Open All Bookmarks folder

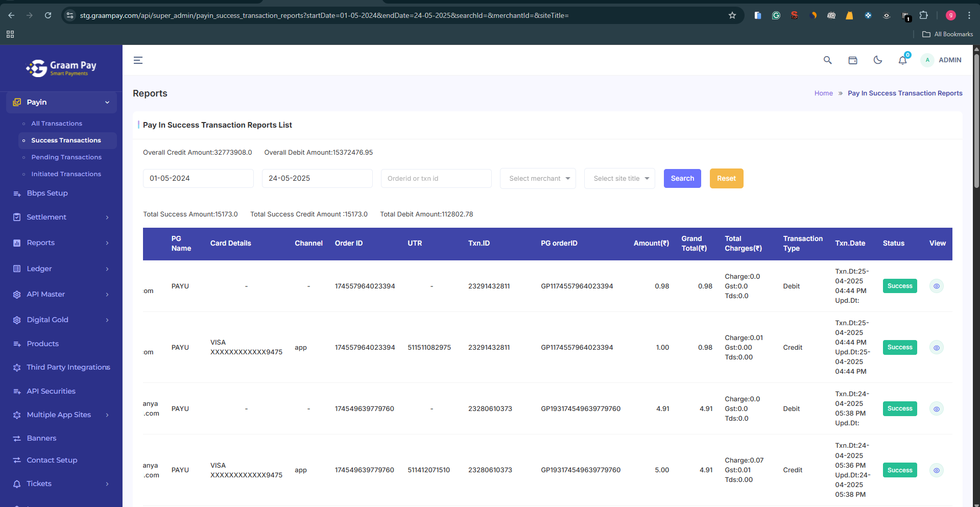click(948, 34)
